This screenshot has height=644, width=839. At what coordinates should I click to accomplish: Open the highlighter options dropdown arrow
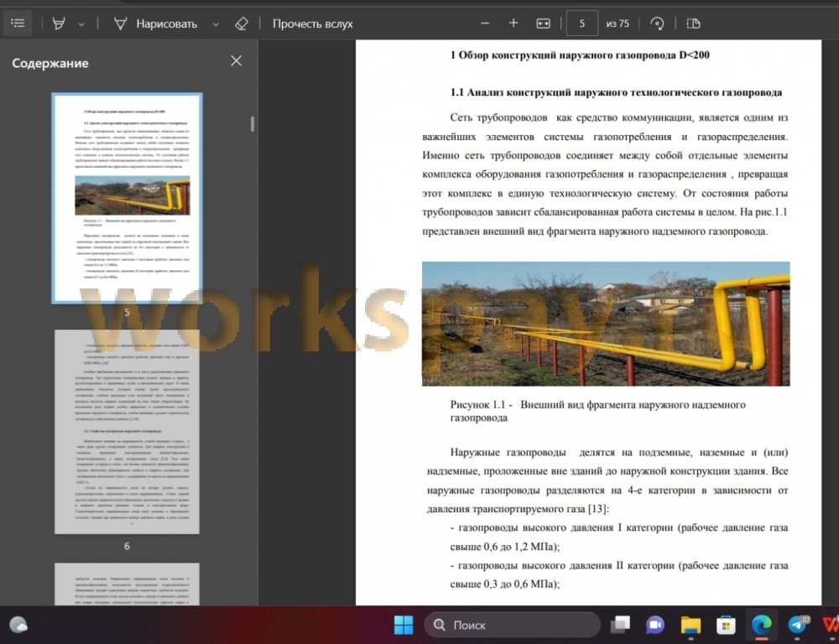pyautogui.click(x=81, y=24)
